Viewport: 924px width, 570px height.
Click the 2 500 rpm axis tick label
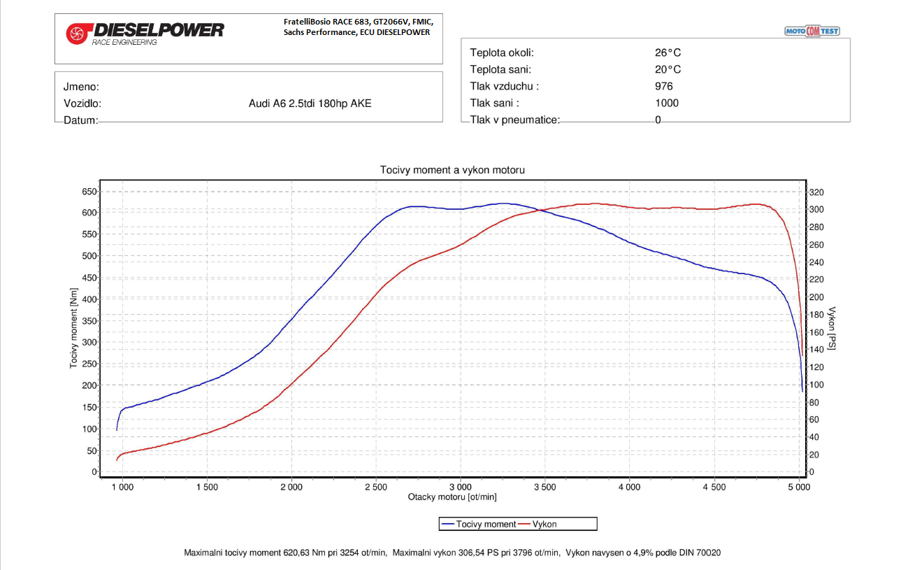[376, 487]
